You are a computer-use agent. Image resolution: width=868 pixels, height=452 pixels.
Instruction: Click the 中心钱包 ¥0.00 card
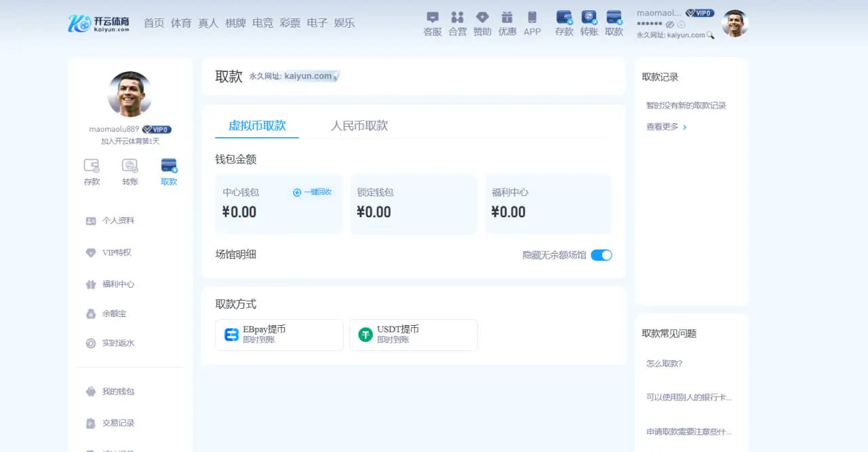(x=279, y=204)
